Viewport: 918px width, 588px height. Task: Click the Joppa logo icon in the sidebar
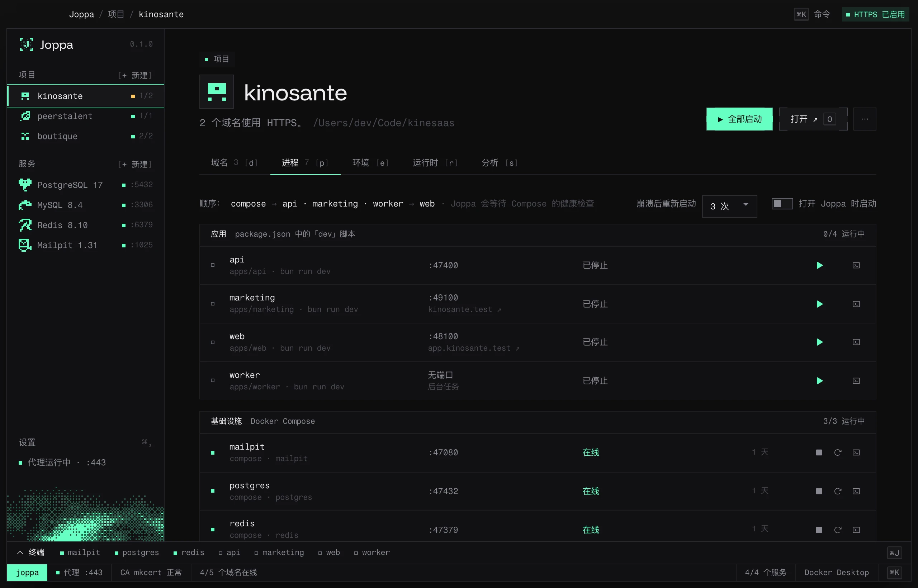coord(26,45)
